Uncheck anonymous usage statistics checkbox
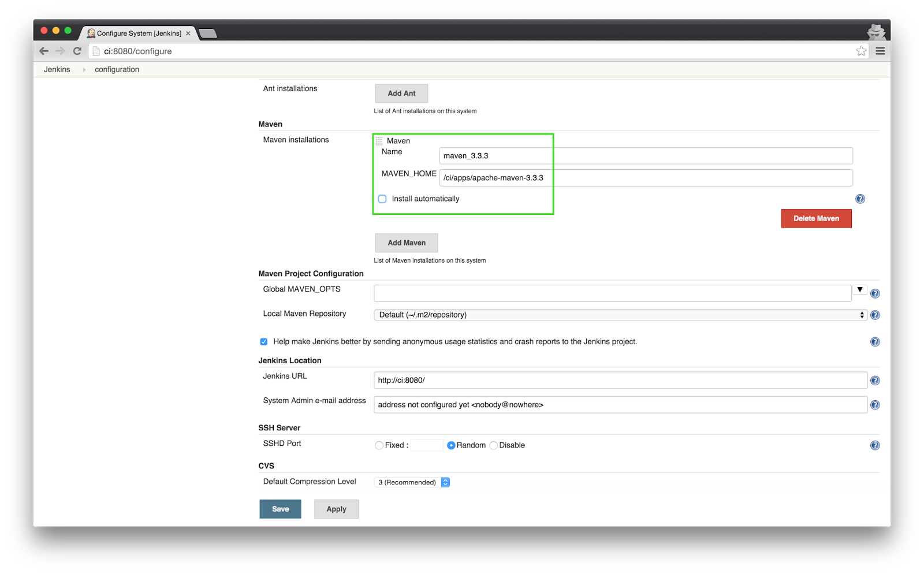The image size is (924, 574). pyautogui.click(x=264, y=342)
